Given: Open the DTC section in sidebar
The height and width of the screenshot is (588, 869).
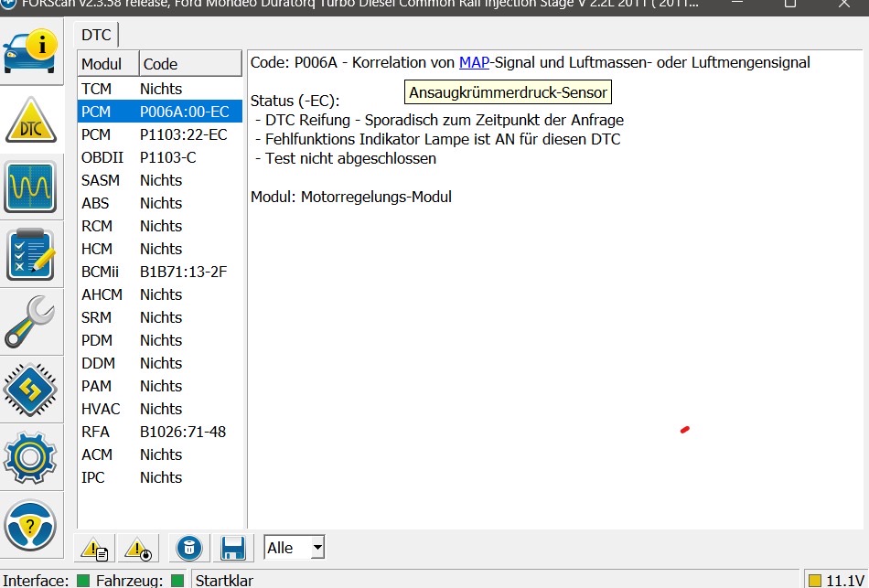Looking at the screenshot, I should [x=30, y=121].
